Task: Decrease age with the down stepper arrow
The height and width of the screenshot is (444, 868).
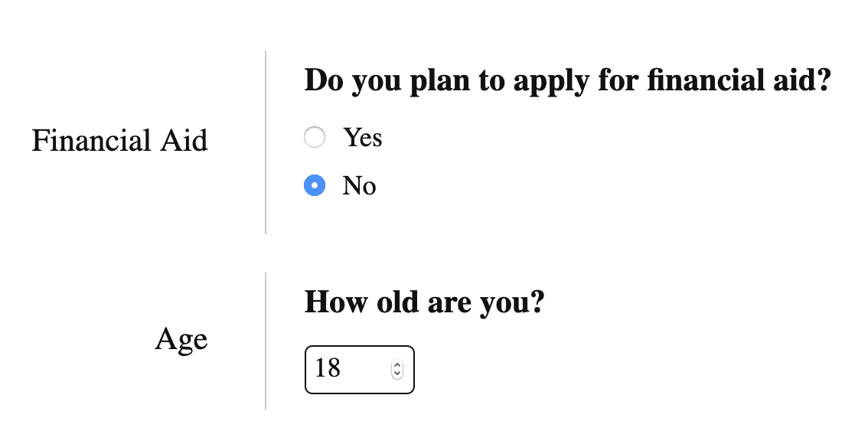Action: pyautogui.click(x=396, y=374)
